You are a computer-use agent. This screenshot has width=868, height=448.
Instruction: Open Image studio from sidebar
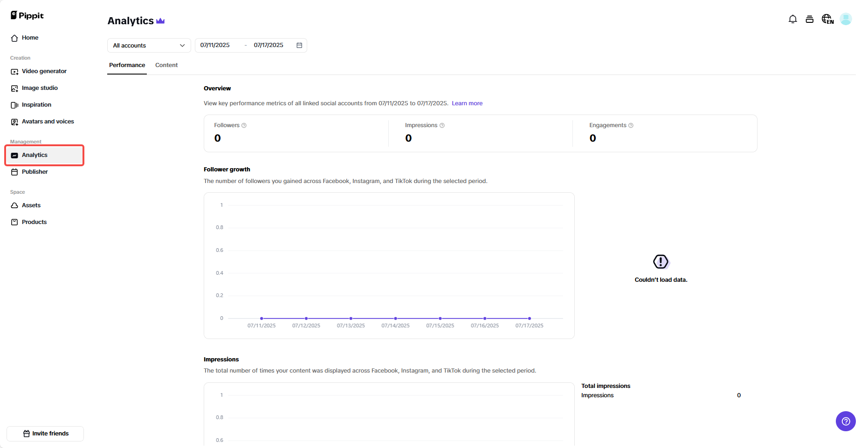tap(40, 88)
